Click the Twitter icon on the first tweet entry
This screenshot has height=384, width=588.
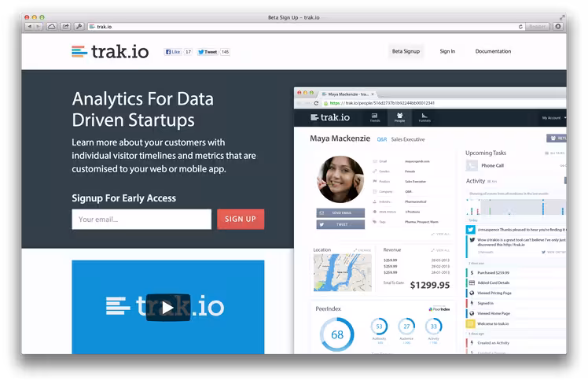(471, 229)
